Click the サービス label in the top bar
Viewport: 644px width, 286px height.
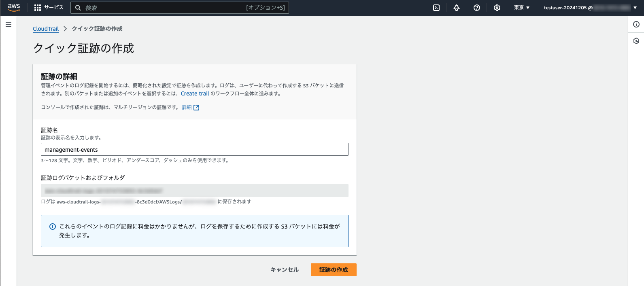(54, 8)
